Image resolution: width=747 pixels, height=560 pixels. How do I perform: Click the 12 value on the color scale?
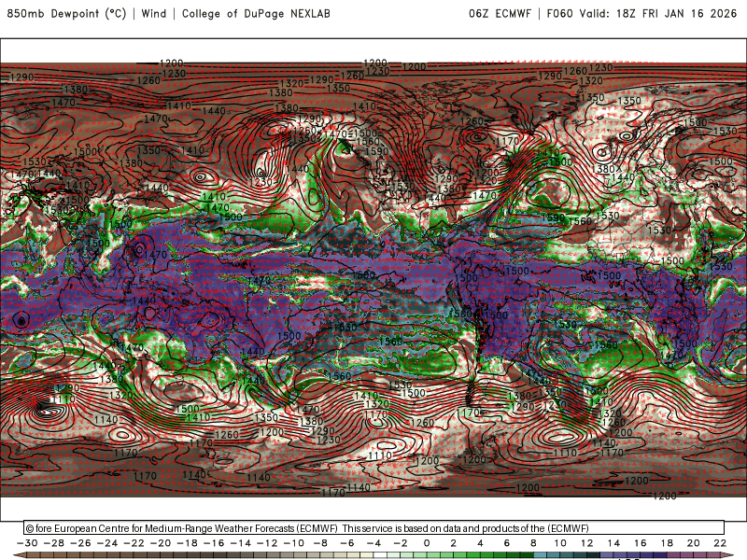click(587, 543)
